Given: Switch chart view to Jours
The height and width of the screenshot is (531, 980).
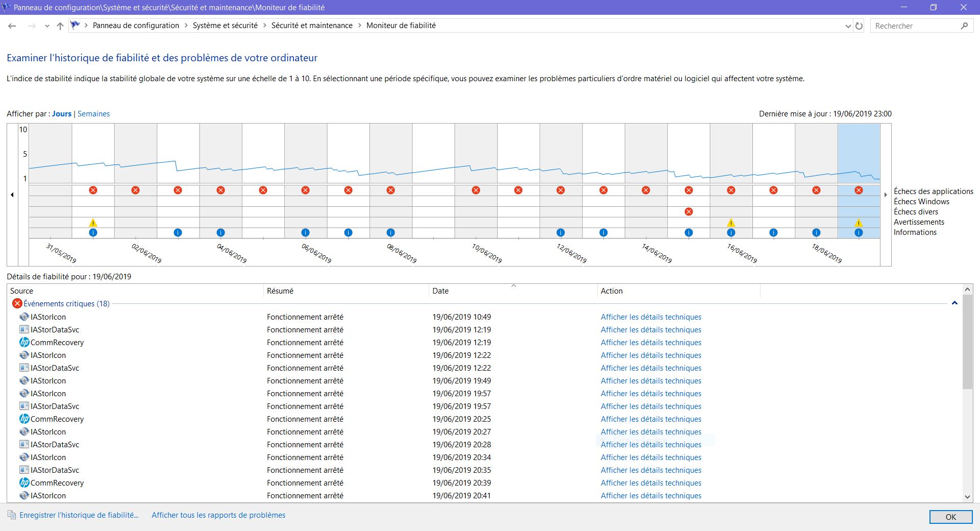Looking at the screenshot, I should click(62, 114).
